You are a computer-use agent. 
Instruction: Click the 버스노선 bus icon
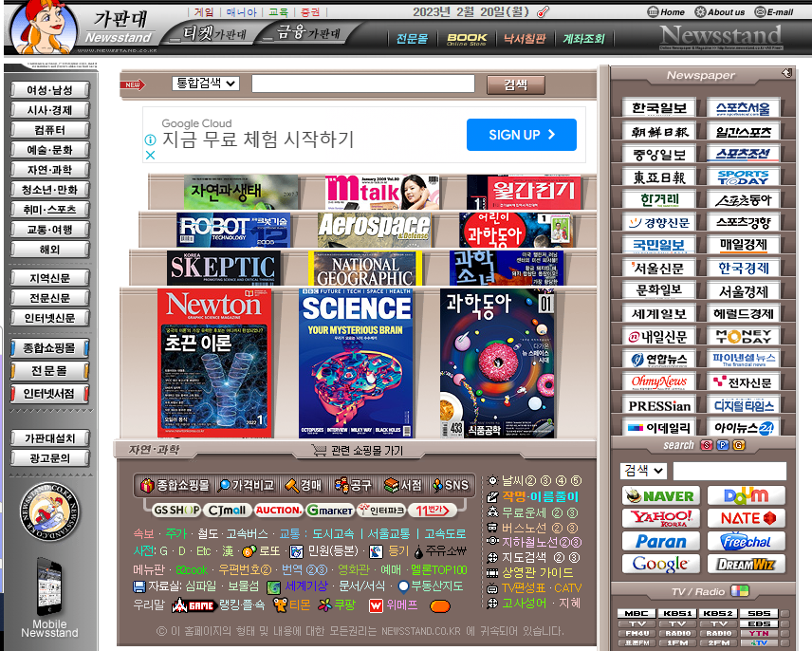[492, 528]
